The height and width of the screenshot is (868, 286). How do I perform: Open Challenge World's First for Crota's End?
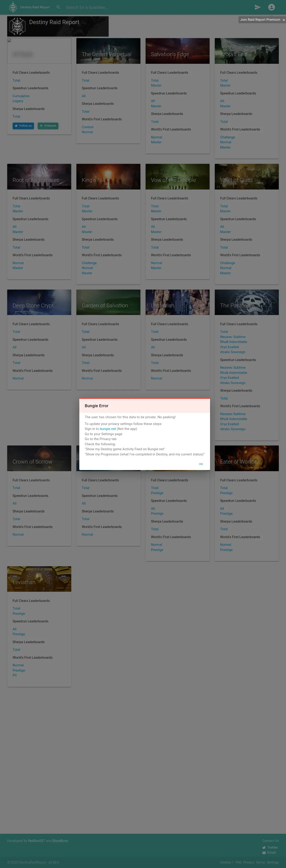(x=228, y=137)
